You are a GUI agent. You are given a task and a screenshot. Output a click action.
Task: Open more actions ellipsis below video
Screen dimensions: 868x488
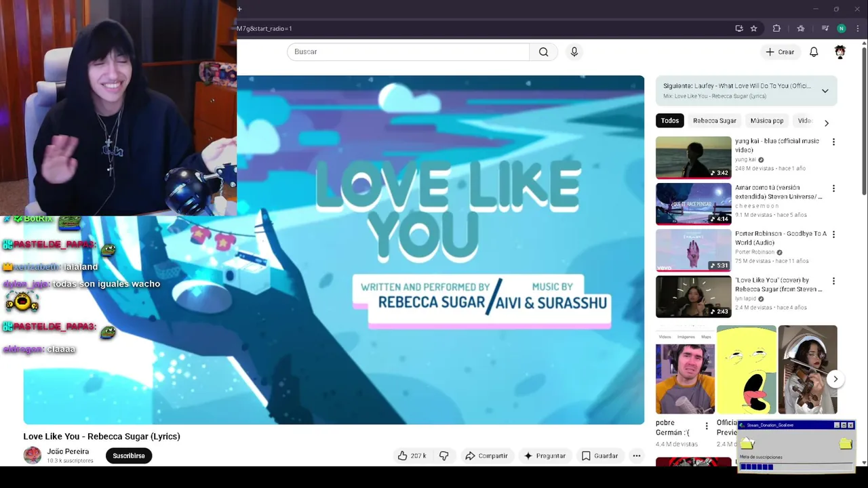point(637,456)
